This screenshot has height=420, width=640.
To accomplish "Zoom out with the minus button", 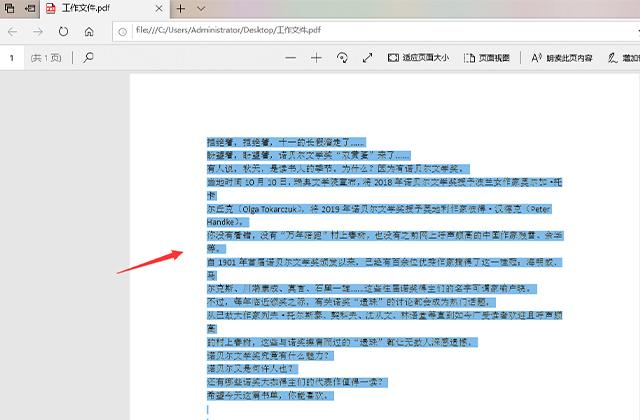I will (x=291, y=58).
